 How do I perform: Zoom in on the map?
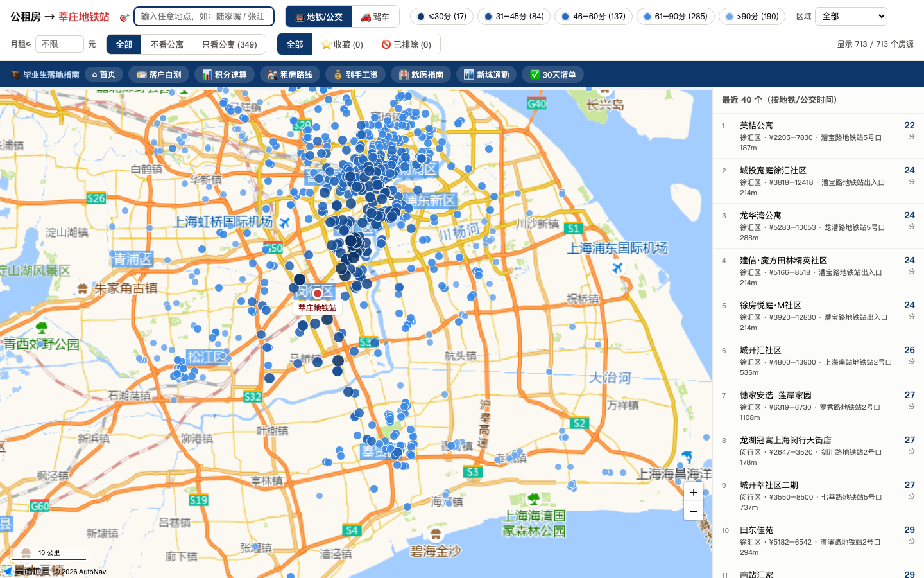point(694,493)
